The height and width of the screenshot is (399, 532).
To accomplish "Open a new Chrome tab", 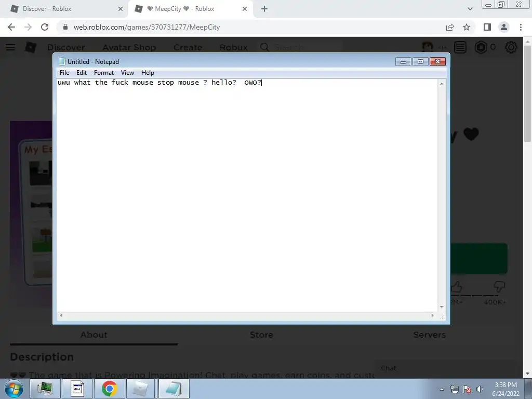I will [x=264, y=9].
